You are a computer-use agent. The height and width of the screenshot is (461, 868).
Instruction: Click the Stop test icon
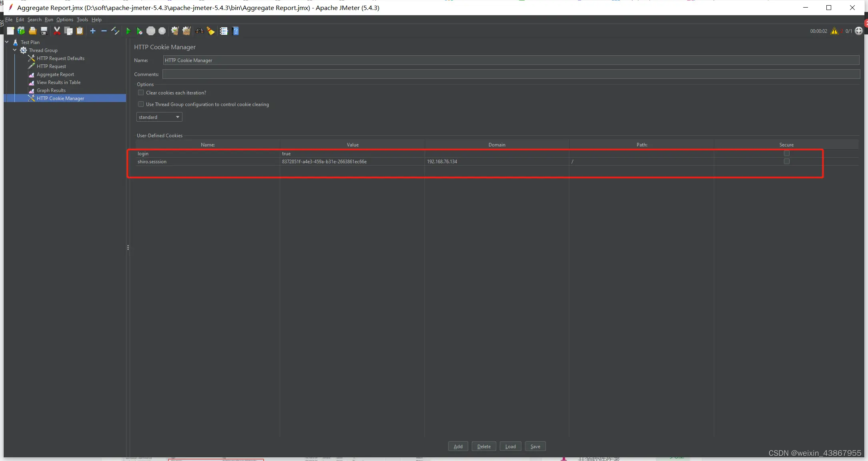coord(151,31)
